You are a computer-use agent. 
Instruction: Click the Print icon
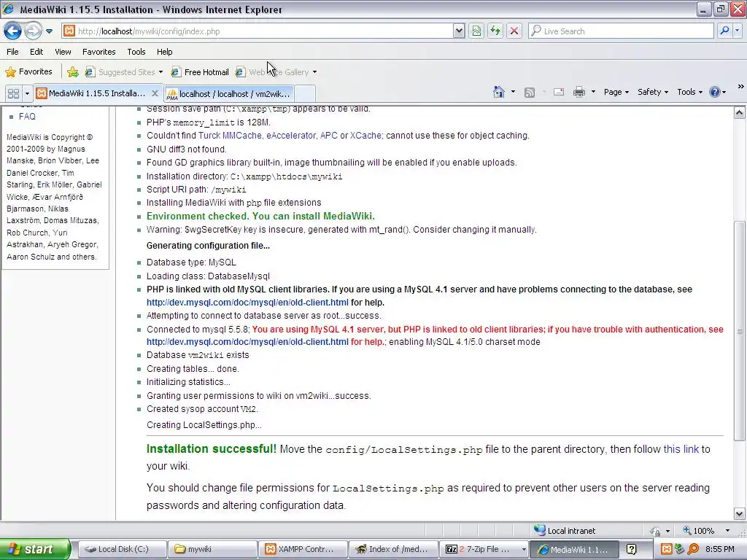[x=578, y=92]
